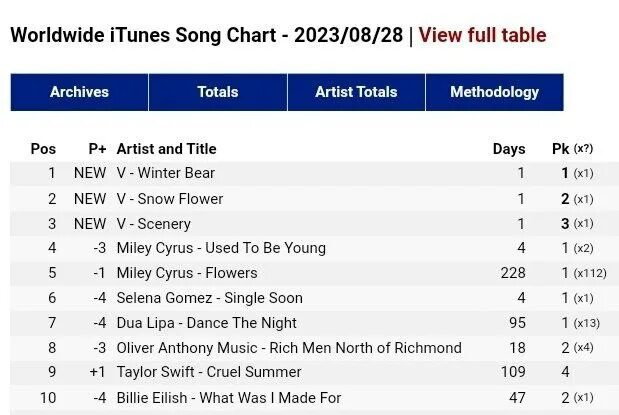619x415 pixels.
Task: Open the Totals tab
Action: (x=217, y=92)
